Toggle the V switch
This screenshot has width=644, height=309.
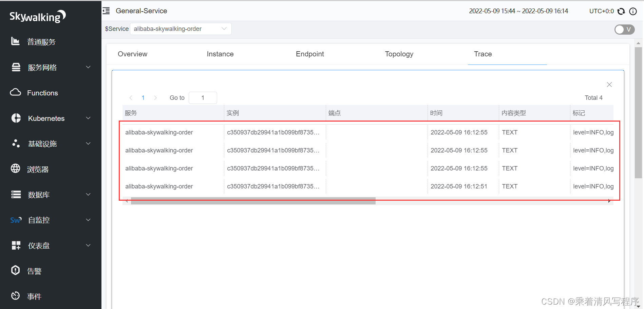tap(625, 30)
